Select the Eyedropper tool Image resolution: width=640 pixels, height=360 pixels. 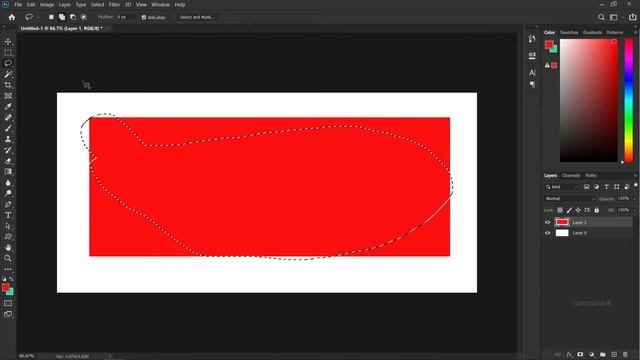click(8, 107)
